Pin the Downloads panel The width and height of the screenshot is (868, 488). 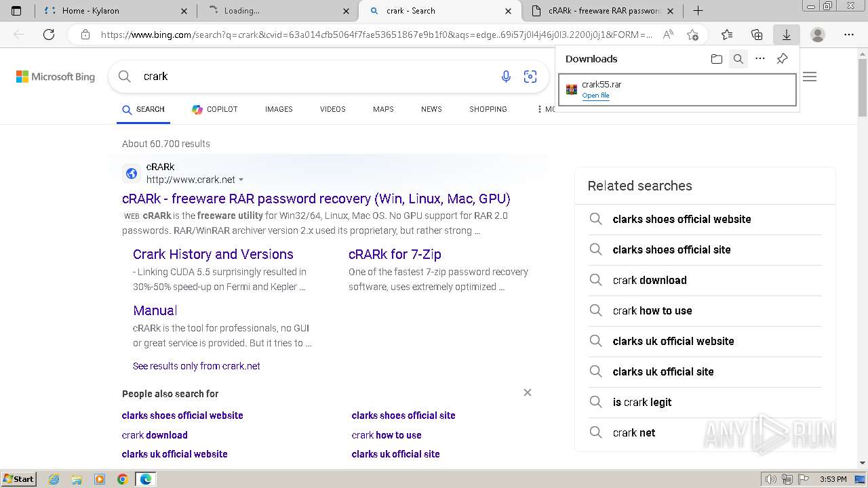[782, 59]
